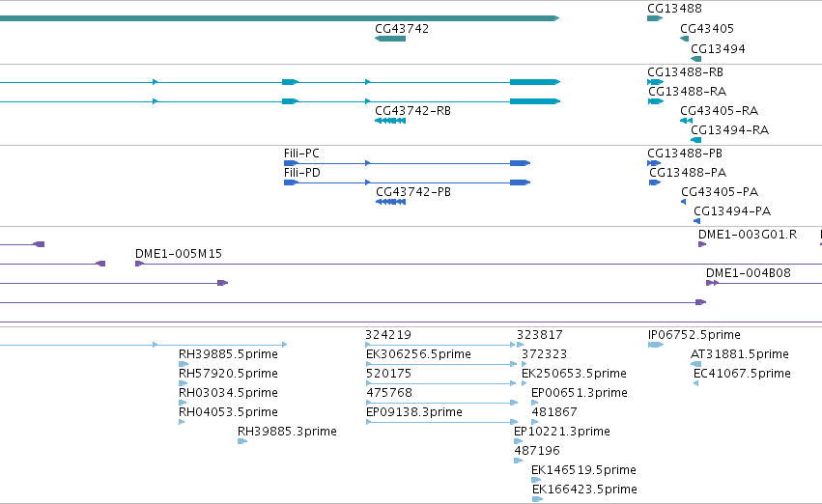Click the EK146519.5prime arrow glyph
Viewport: 822px width, 504px height.
tap(536, 481)
